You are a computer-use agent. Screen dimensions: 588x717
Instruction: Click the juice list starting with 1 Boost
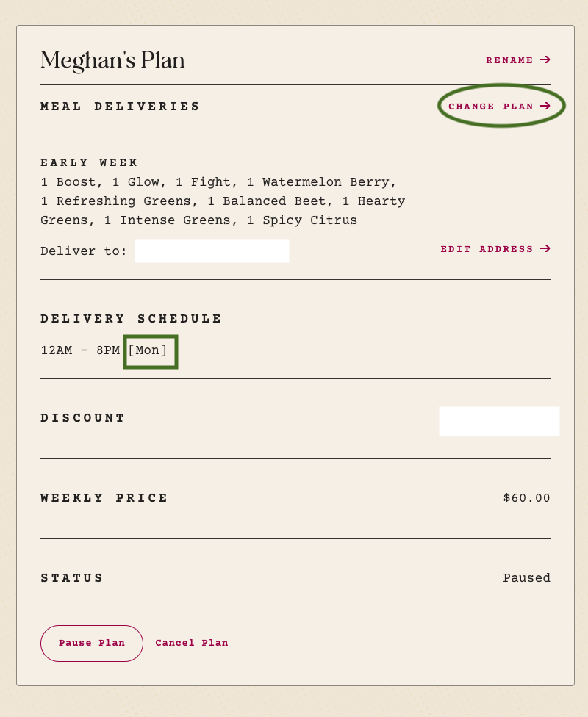[223, 201]
